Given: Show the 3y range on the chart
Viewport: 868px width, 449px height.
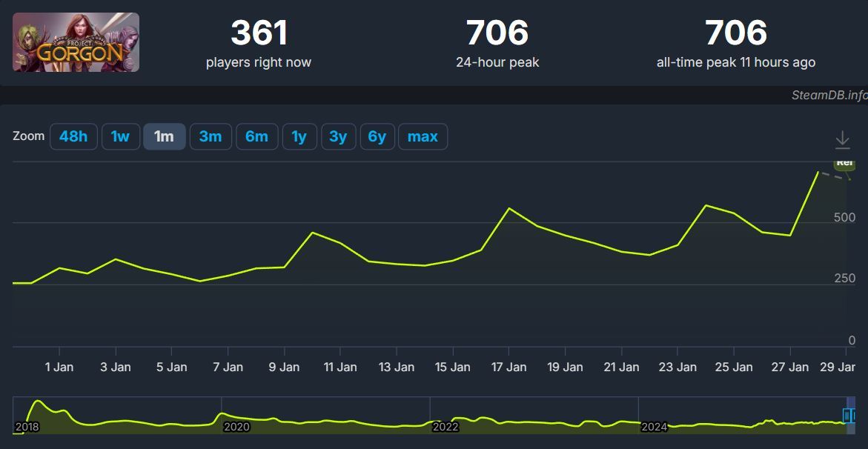Looking at the screenshot, I should pyautogui.click(x=338, y=137).
